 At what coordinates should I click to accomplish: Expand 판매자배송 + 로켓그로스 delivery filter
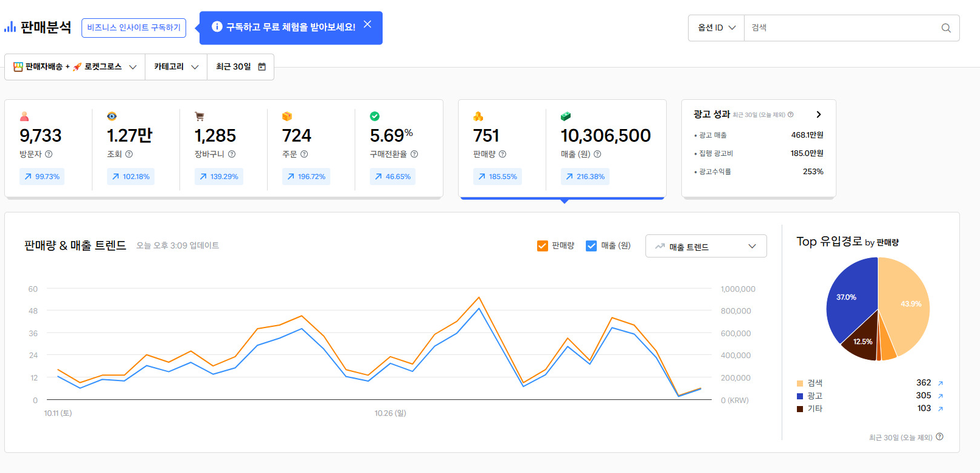(75, 67)
